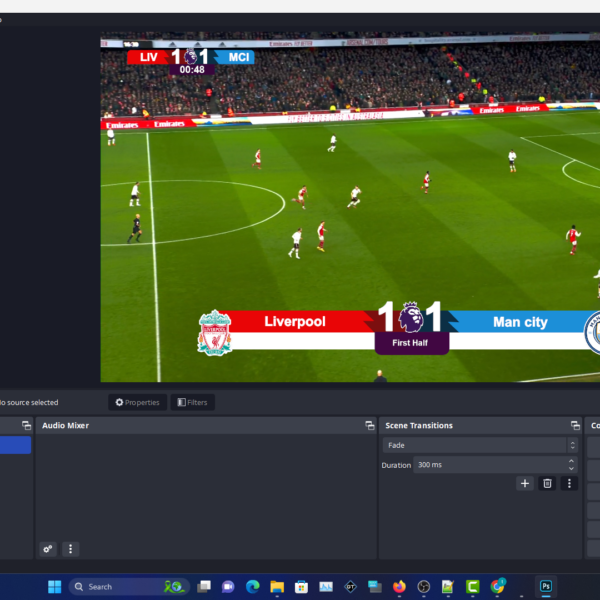The width and height of the screenshot is (600, 600).
Task: Click the Audio Mixer panel title
Action: pyautogui.click(x=65, y=426)
